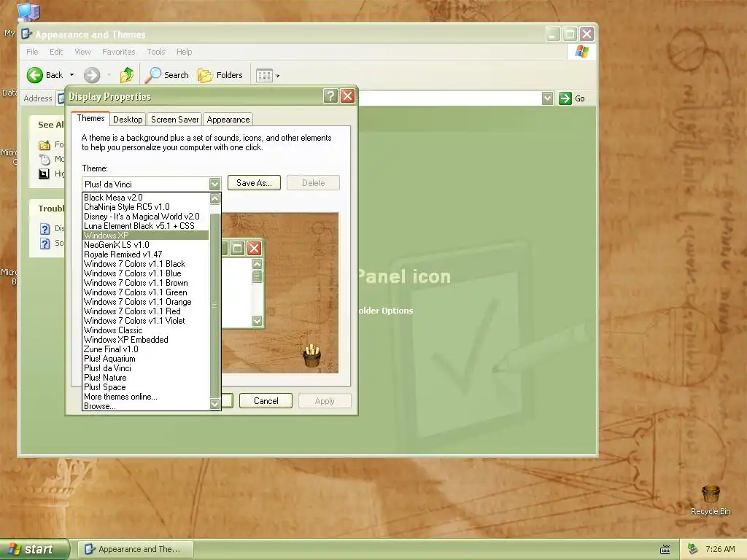747x560 pixels.
Task: Expand the Address bar dropdown
Action: click(x=547, y=98)
